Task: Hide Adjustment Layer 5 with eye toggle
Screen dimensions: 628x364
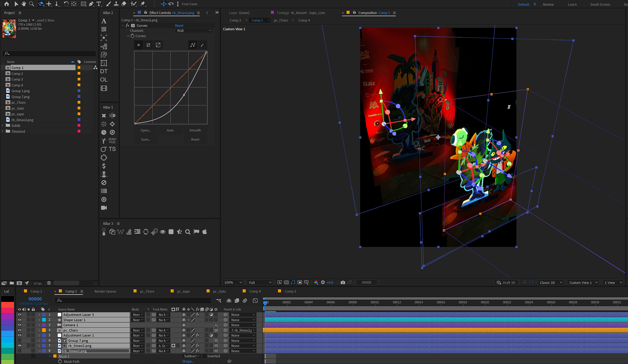Action: (19, 315)
